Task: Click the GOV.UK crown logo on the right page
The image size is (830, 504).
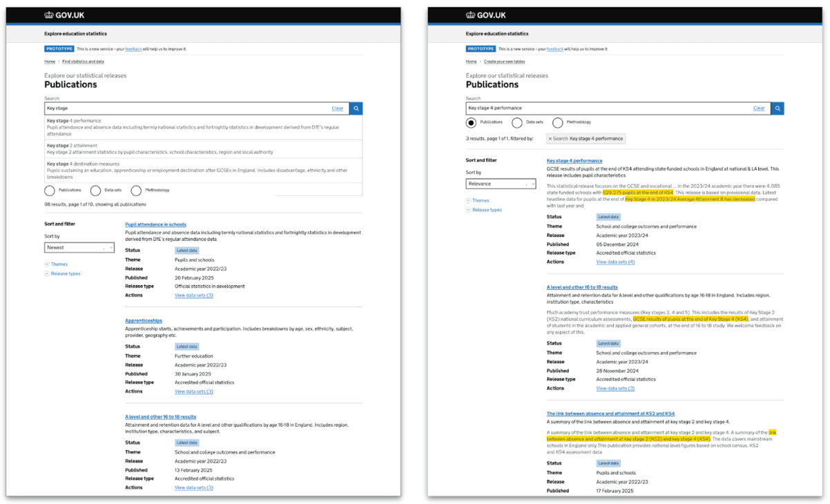Action: point(471,14)
